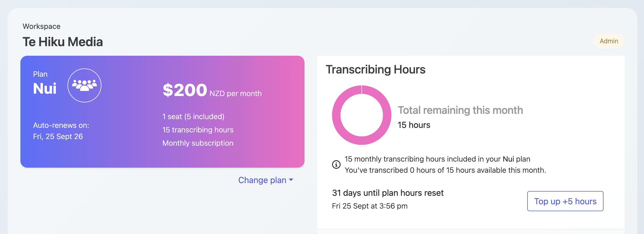Click the Top up +5 hours button
Image resolution: width=644 pixels, height=234 pixels.
(565, 201)
